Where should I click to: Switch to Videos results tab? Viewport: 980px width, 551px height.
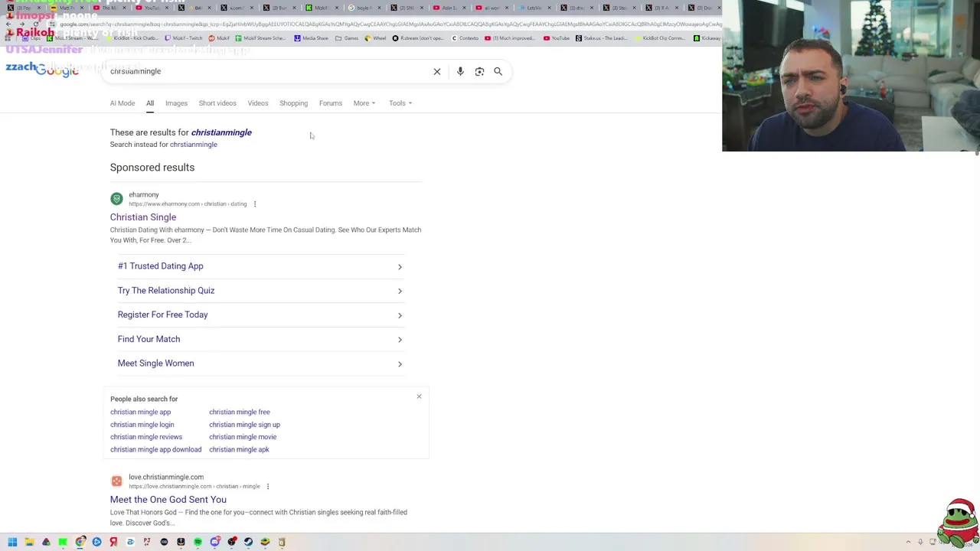[258, 103]
